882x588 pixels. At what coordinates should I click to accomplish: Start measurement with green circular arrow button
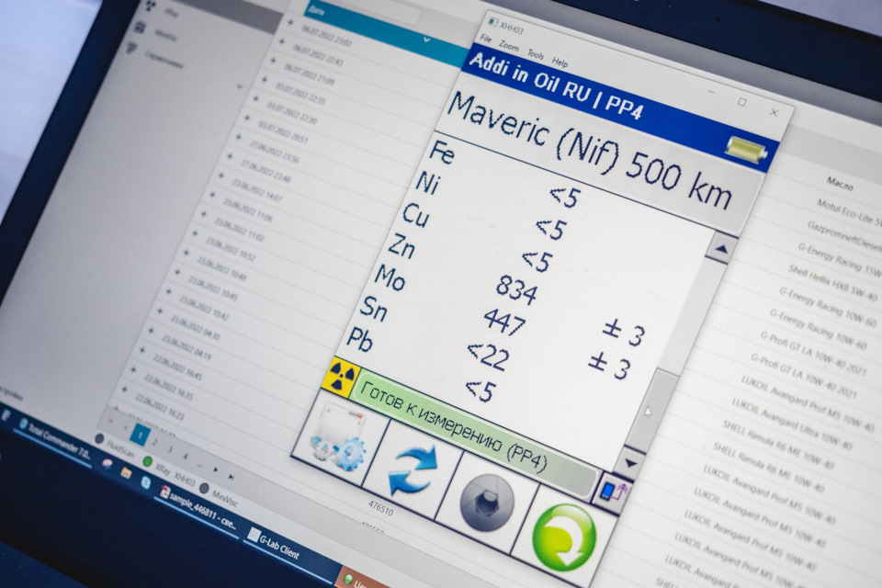point(564,536)
